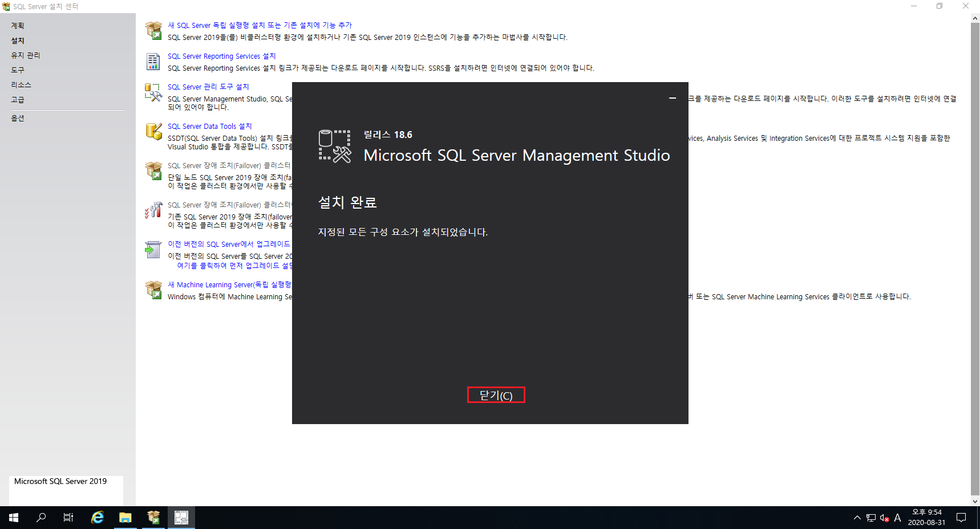Click SQL Server 관리 도구 설치 link
980x529 pixels.
click(208, 87)
